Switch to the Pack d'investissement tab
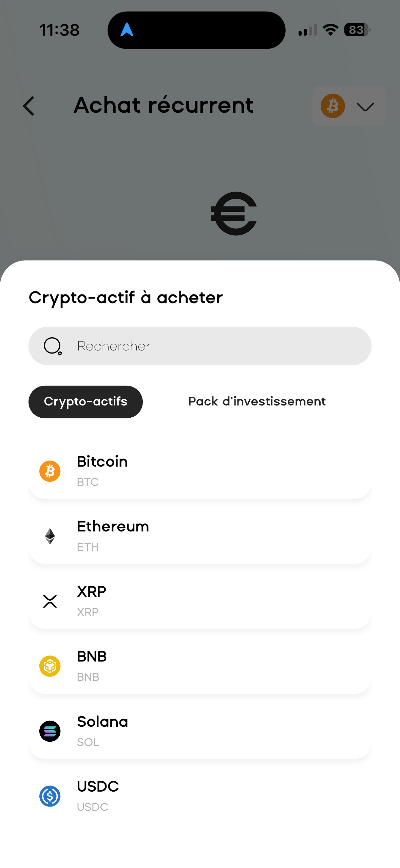The image size is (400, 868). tap(256, 401)
